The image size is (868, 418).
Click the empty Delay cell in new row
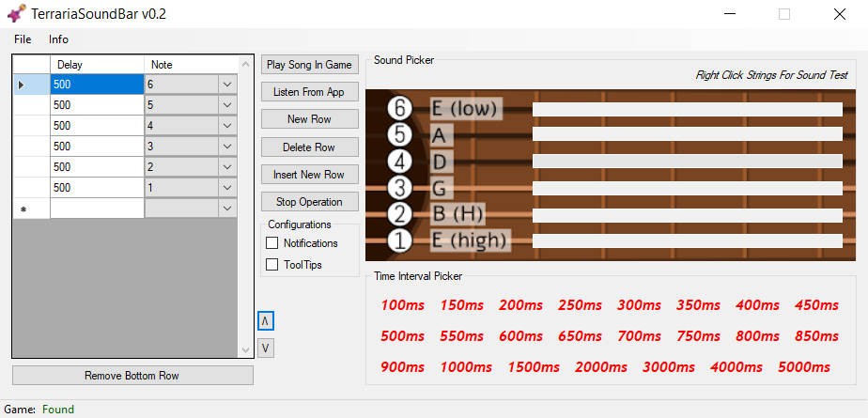[98, 209]
